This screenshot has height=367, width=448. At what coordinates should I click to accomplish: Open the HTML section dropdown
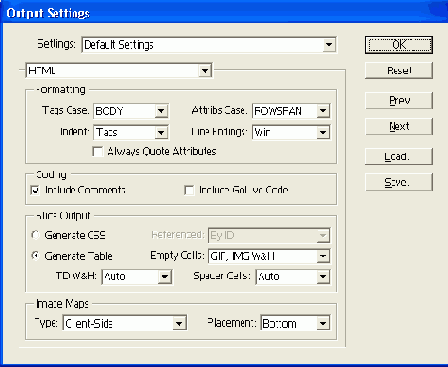click(x=119, y=70)
